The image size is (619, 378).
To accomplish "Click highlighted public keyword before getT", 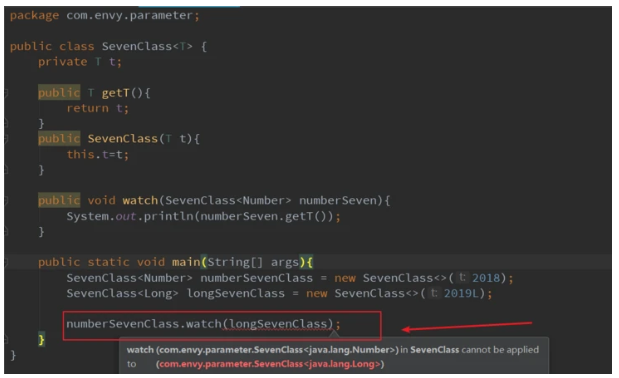I will [59, 93].
